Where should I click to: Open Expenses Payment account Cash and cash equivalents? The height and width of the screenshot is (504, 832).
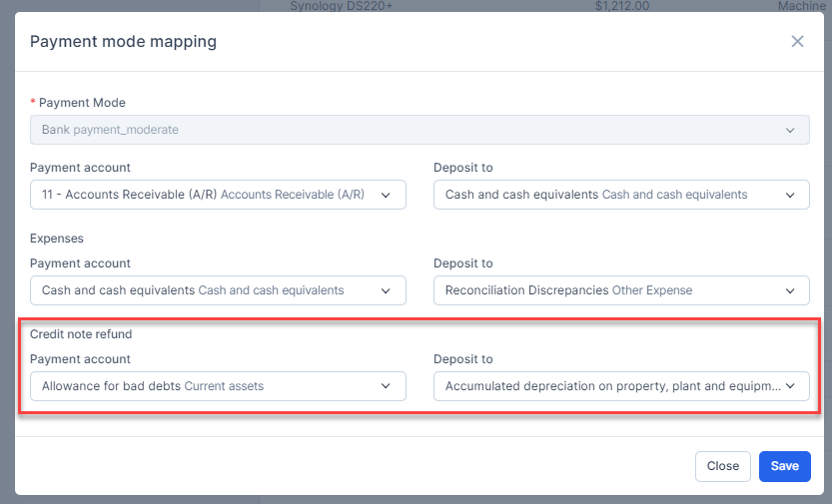click(200, 290)
